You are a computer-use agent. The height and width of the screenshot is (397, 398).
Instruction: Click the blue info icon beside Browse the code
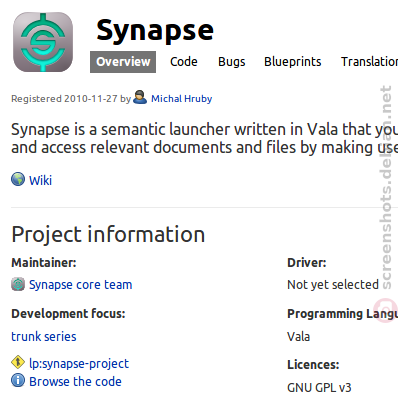(18, 380)
